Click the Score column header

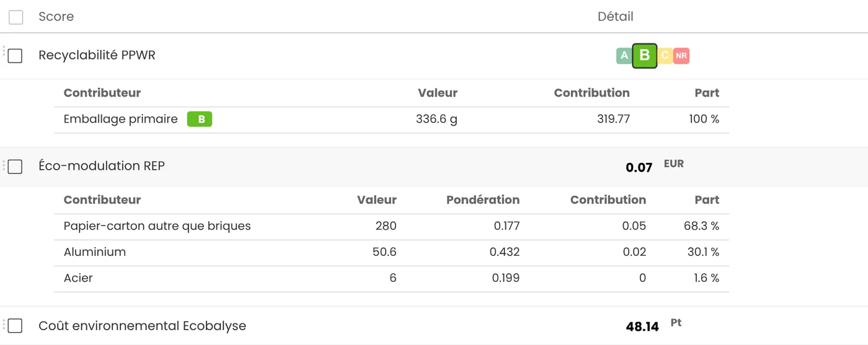[x=56, y=17]
